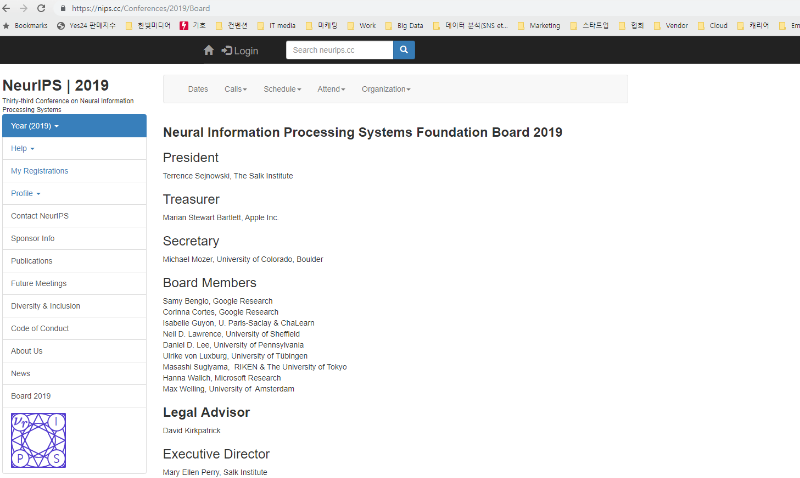Open the Cloud bookmark folder

pyautogui.click(x=713, y=26)
